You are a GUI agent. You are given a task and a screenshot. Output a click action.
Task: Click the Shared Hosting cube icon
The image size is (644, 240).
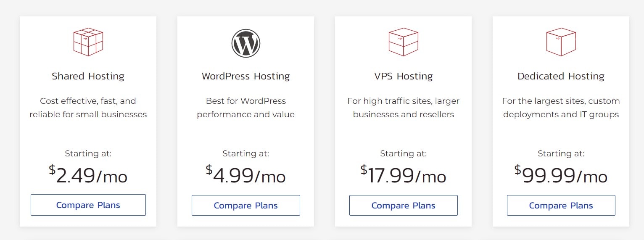[88, 42]
